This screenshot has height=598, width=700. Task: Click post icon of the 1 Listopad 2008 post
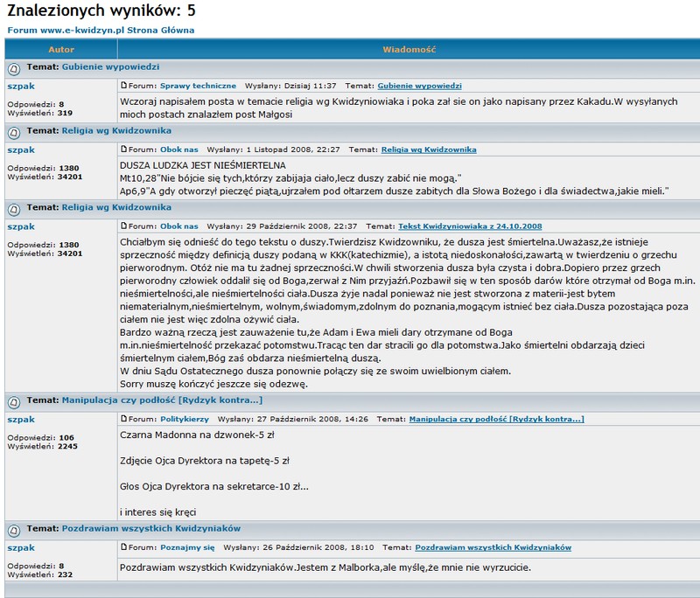tap(123, 150)
